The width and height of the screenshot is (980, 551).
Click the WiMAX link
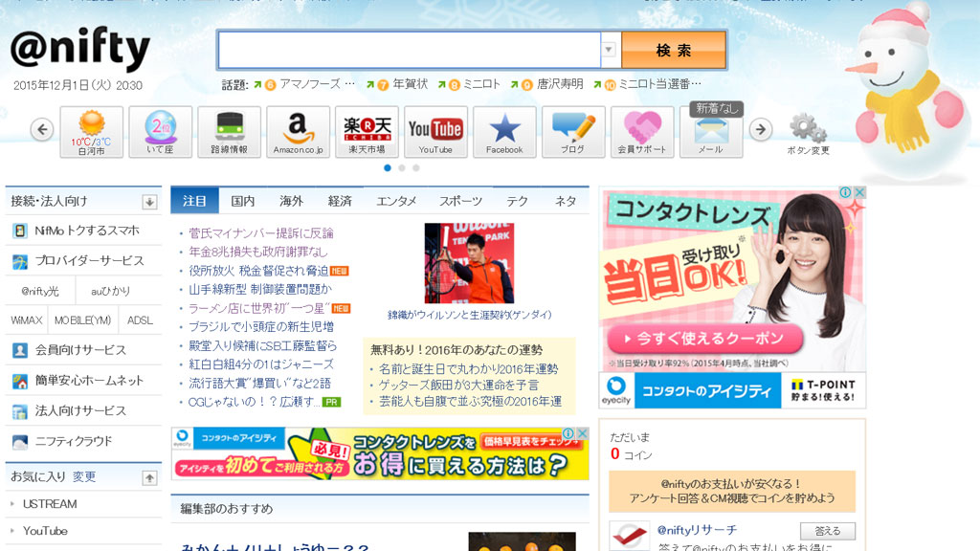26,320
